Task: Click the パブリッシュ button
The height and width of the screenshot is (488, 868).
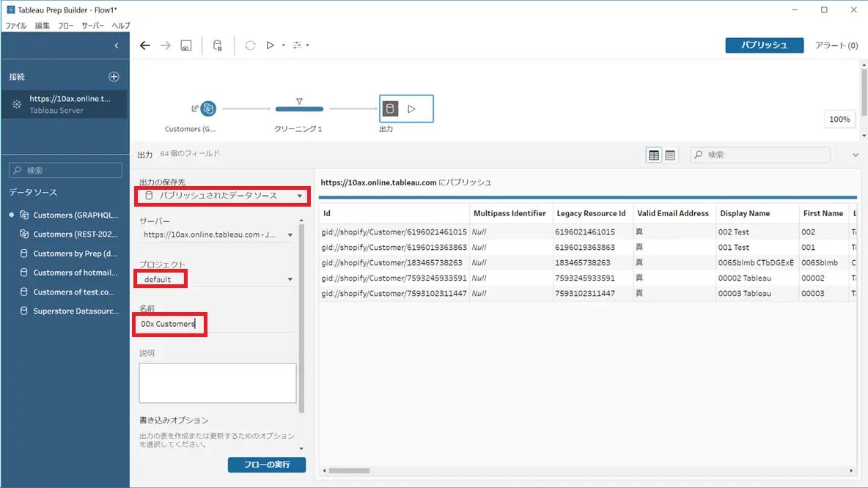Action: pos(765,45)
